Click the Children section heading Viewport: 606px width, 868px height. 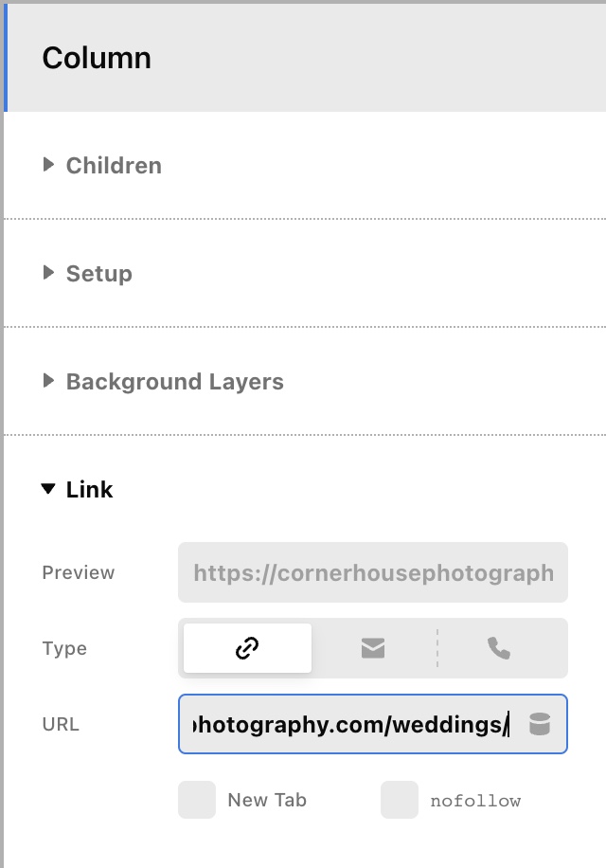coord(114,166)
